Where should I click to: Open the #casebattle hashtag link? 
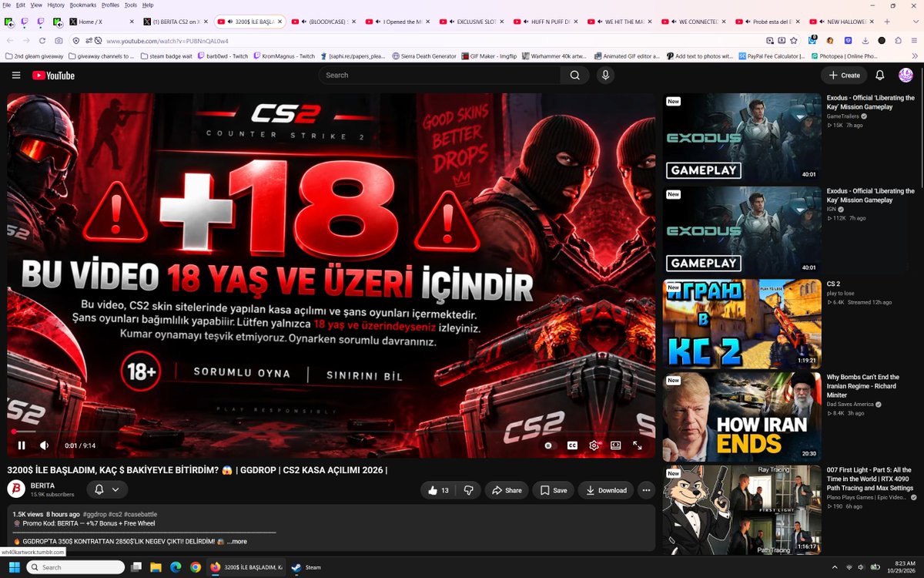point(140,514)
